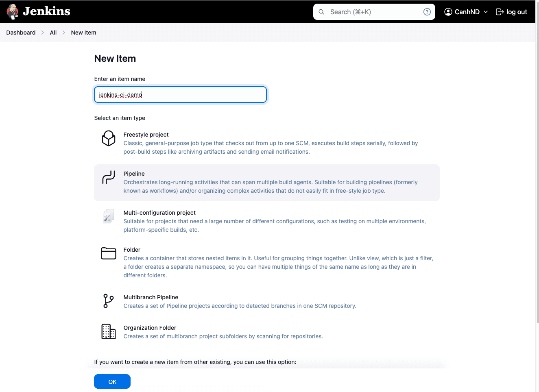Select the Freestyle project cube icon

coord(109,138)
